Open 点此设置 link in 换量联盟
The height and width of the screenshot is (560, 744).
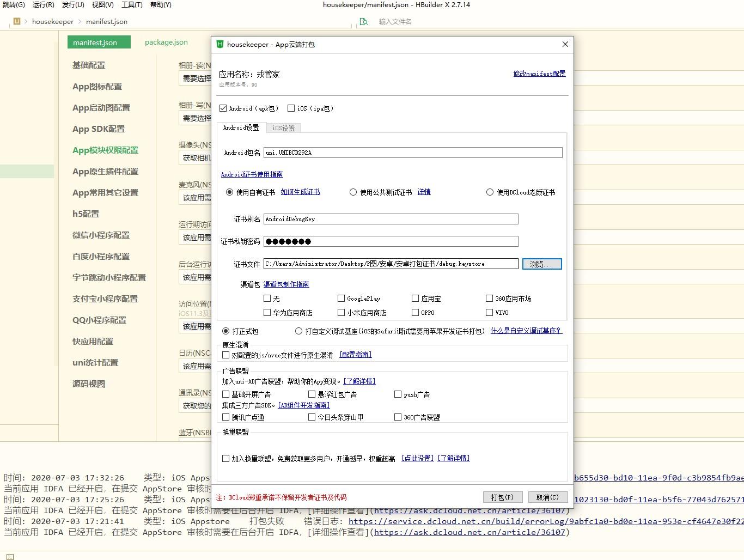click(418, 458)
